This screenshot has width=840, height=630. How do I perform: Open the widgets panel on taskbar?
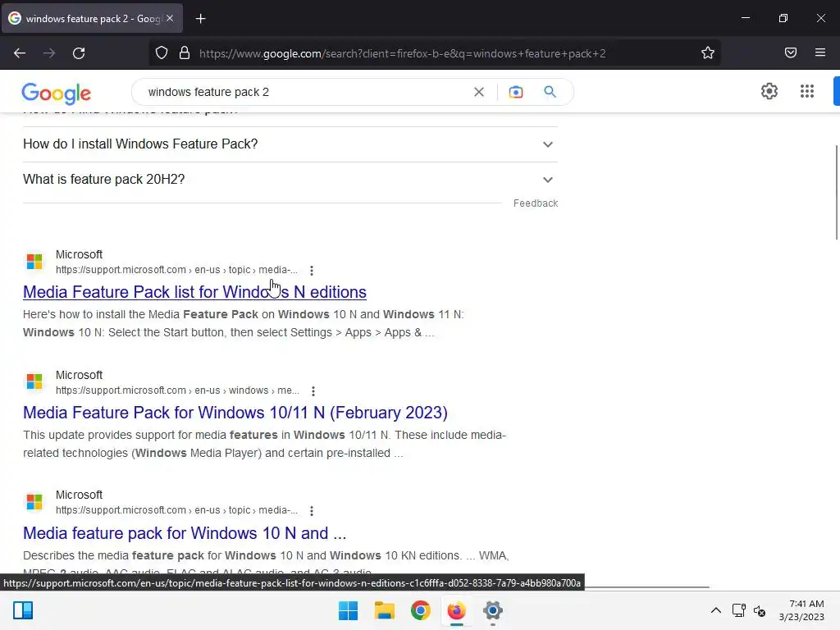click(x=23, y=610)
